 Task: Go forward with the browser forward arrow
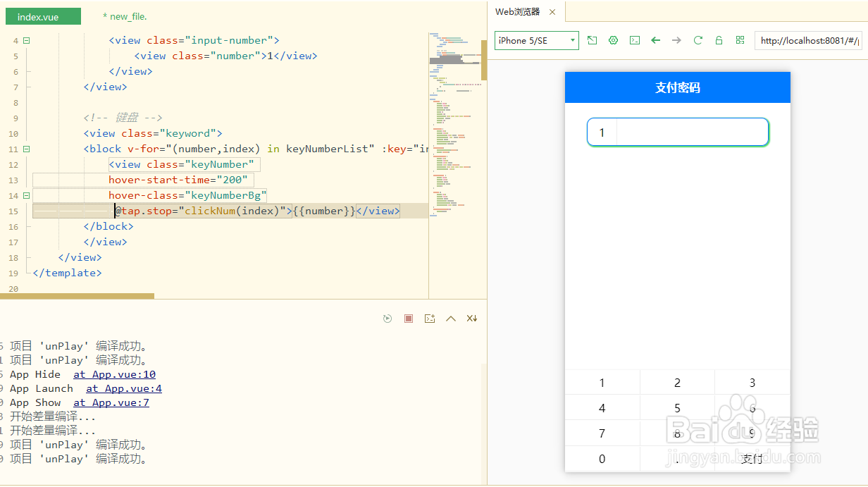click(x=676, y=40)
